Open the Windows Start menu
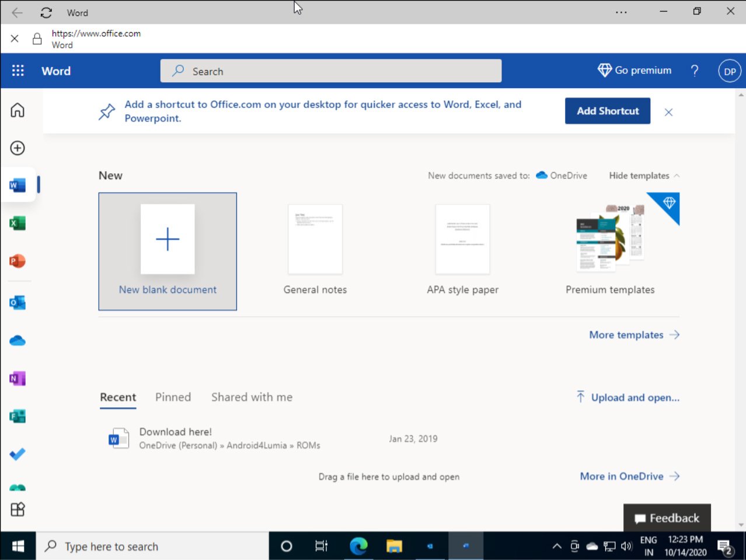The width and height of the screenshot is (746, 560). [x=18, y=546]
